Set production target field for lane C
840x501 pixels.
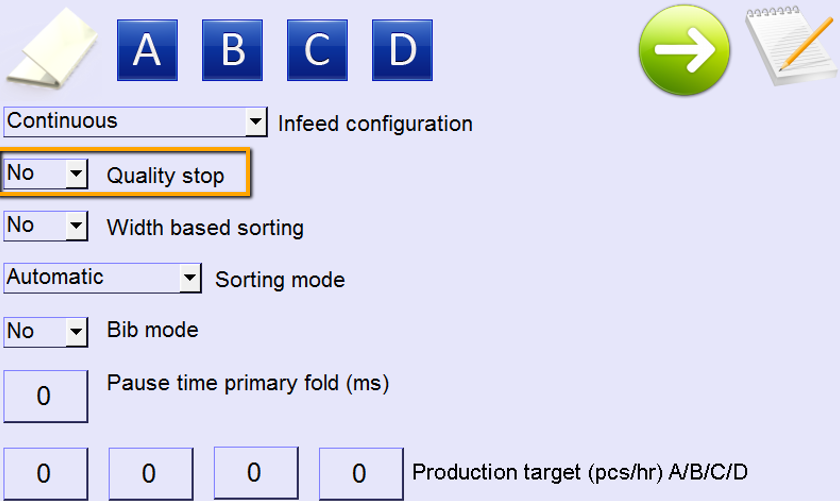pos(256,473)
